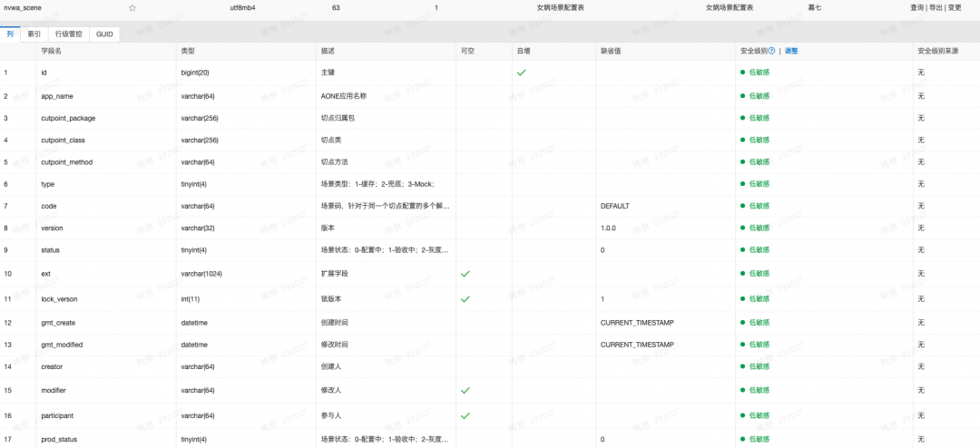Click the 类型 column header
980x448 pixels.
tap(188, 51)
